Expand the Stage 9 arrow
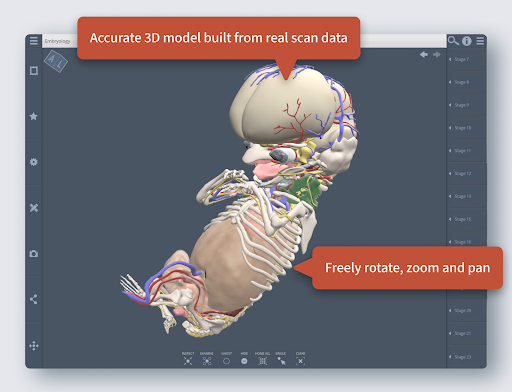 pos(450,105)
